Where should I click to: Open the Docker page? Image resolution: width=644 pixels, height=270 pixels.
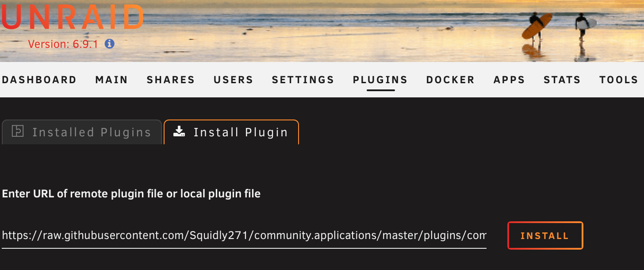(450, 80)
